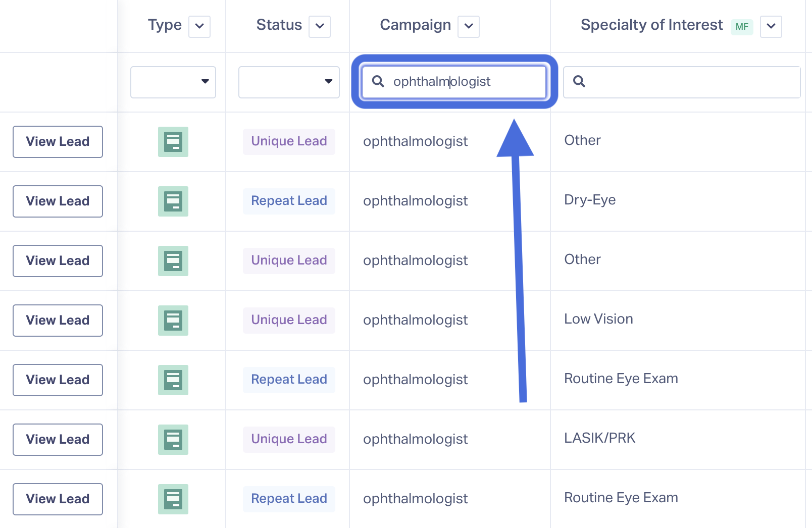812x528 pixels.
Task: Open the Status column header dropdown
Action: coord(320,26)
